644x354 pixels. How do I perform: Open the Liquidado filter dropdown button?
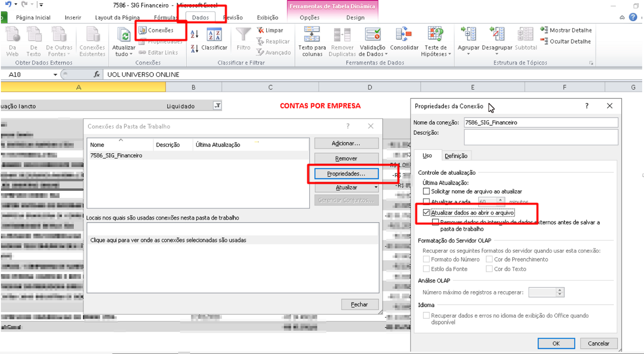tap(217, 106)
